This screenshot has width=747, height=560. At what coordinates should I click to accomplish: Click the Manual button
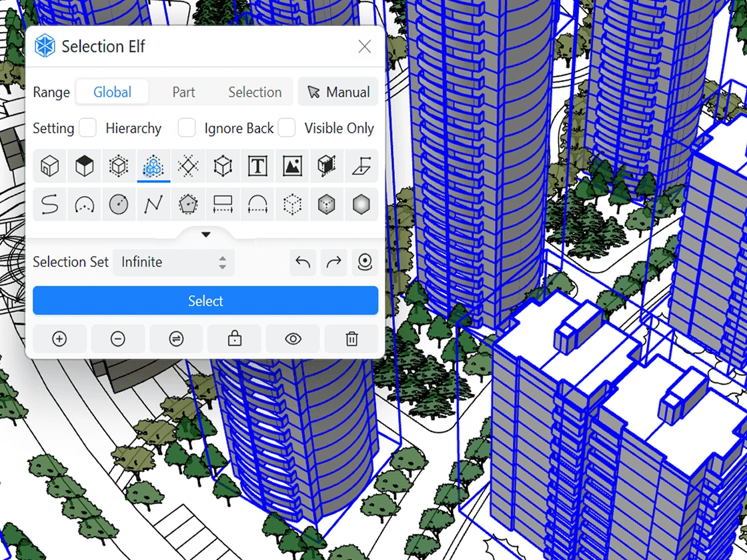[338, 92]
